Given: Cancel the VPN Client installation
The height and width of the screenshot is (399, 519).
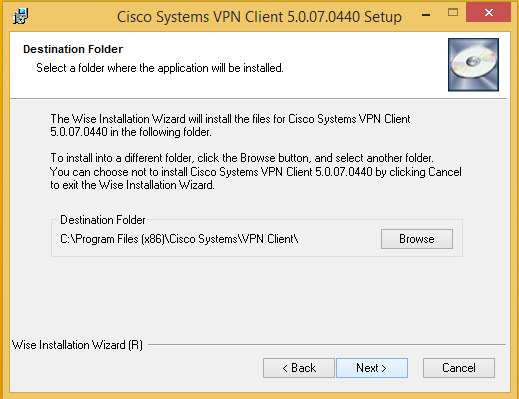Looking at the screenshot, I should coord(459,368).
